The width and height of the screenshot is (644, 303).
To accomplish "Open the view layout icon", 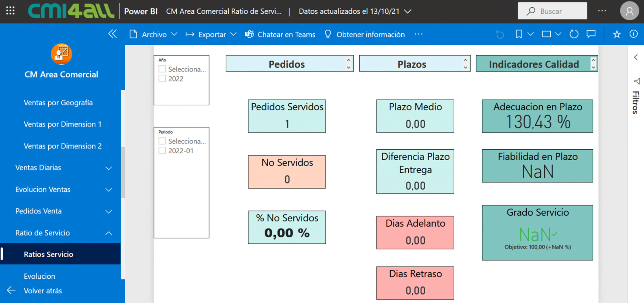I will click(546, 34).
